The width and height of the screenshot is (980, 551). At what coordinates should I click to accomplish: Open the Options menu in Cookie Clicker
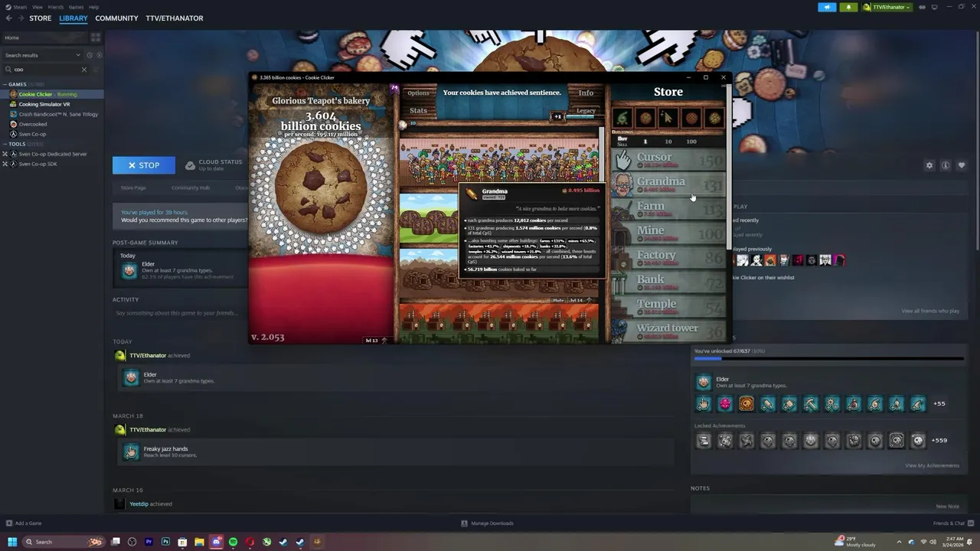tap(418, 93)
